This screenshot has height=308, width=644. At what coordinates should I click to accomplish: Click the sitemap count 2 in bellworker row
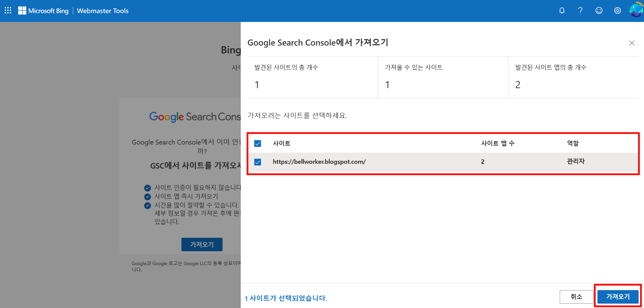click(483, 162)
